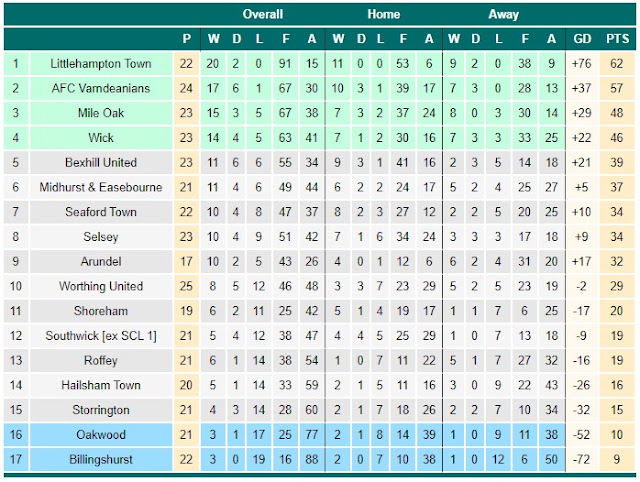This screenshot has width=640, height=482.
Task: Click the Billingshurst team name
Action: coord(101,460)
